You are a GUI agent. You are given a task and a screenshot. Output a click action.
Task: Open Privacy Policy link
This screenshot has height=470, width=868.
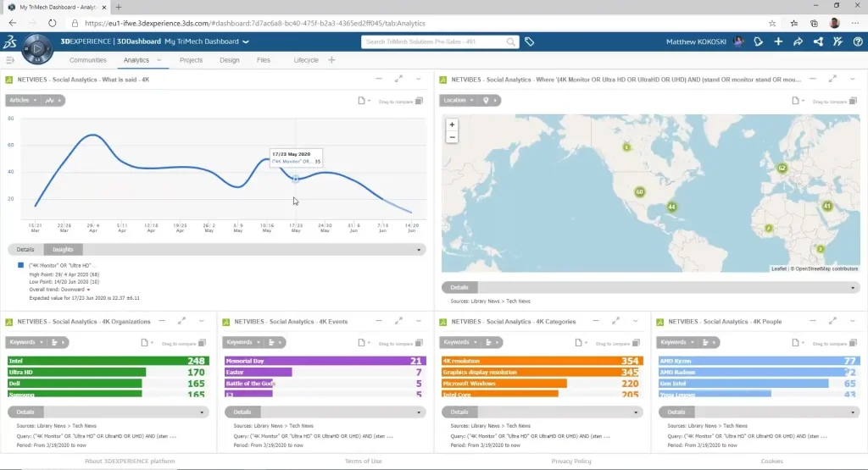tap(571, 462)
